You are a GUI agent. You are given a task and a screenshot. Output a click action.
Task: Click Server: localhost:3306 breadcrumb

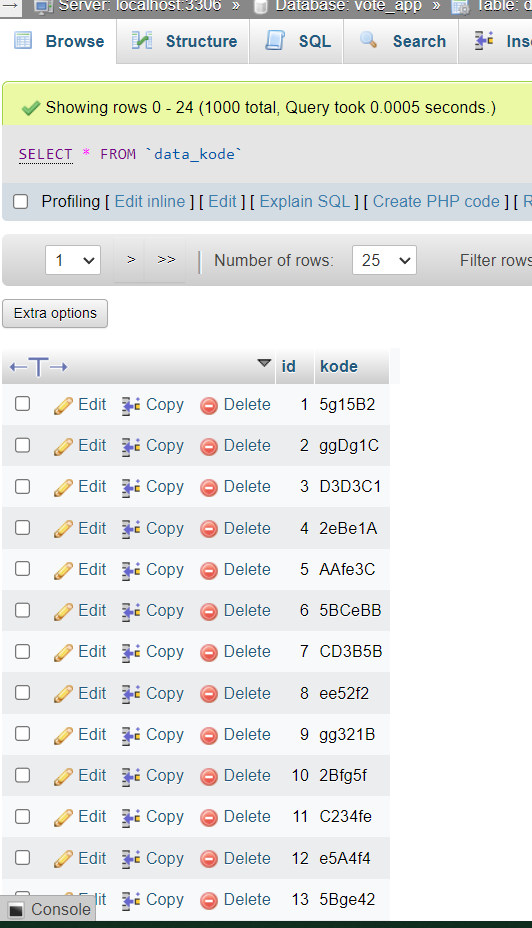click(140, 7)
